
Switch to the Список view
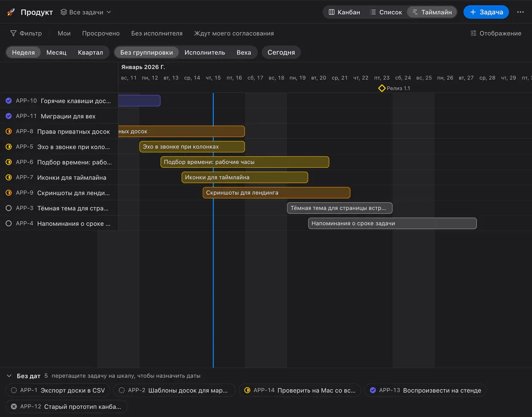[x=386, y=12]
